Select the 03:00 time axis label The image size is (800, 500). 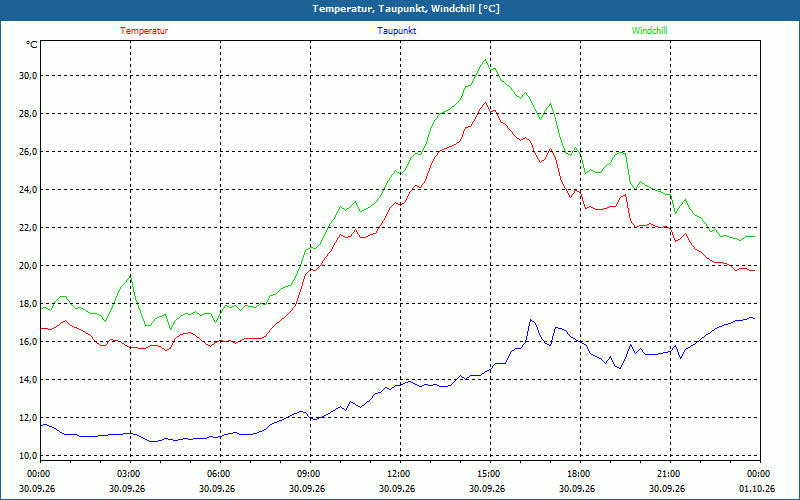pyautogui.click(x=130, y=474)
